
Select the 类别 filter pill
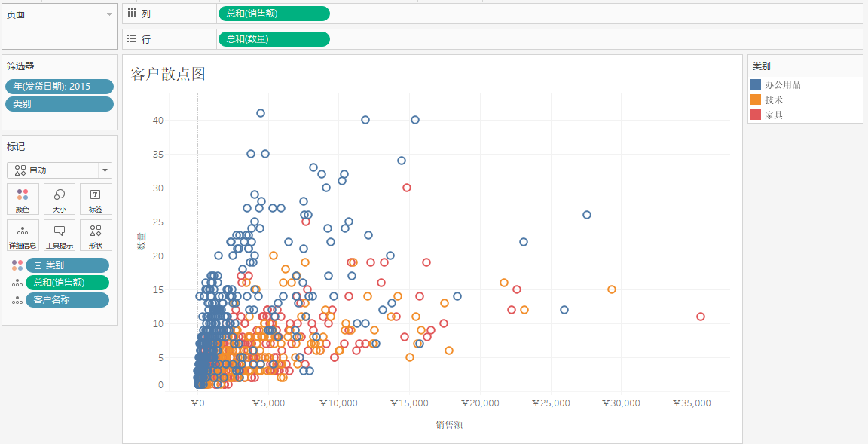(60, 104)
